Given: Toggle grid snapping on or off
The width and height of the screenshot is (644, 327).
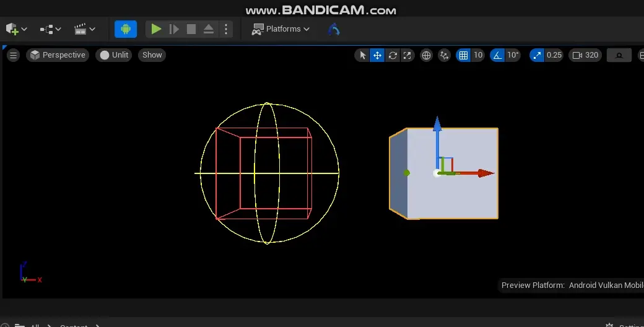Looking at the screenshot, I should tap(463, 55).
